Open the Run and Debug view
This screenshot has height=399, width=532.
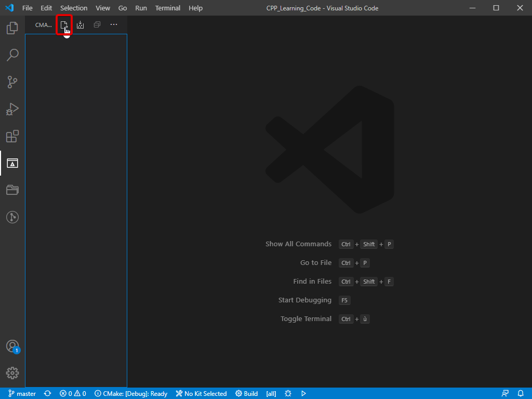(12, 109)
